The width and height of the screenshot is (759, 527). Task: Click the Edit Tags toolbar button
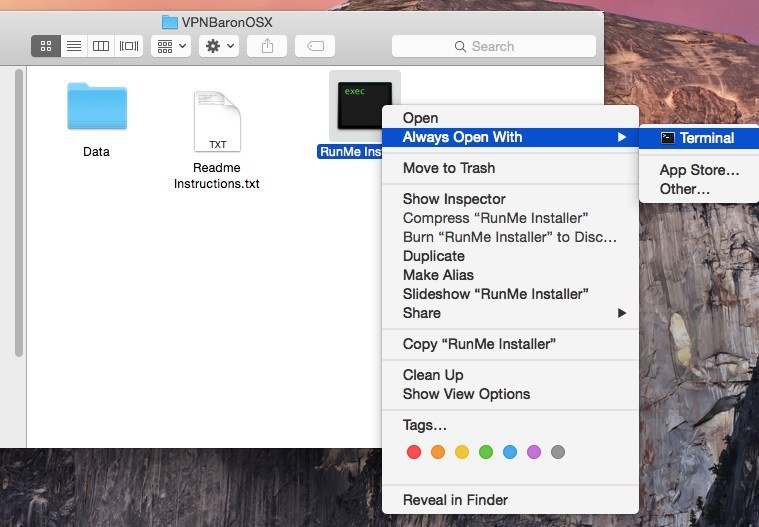315,46
